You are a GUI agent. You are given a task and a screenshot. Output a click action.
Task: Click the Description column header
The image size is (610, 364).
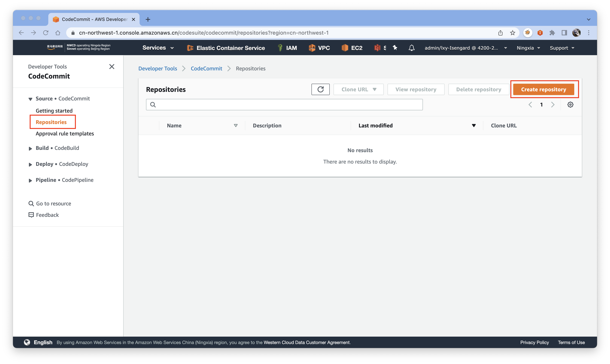tap(267, 126)
